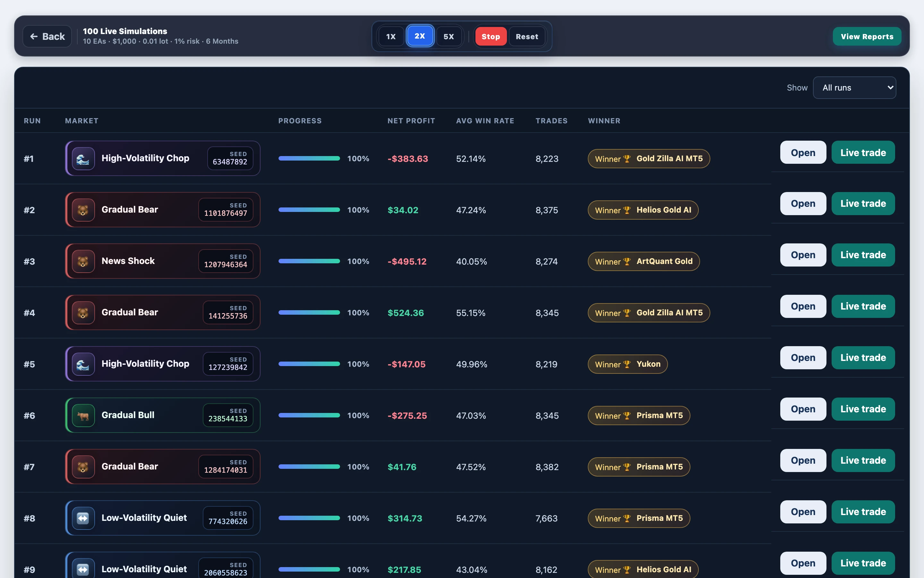
Task: Reset the simulations
Action: pyautogui.click(x=527, y=36)
